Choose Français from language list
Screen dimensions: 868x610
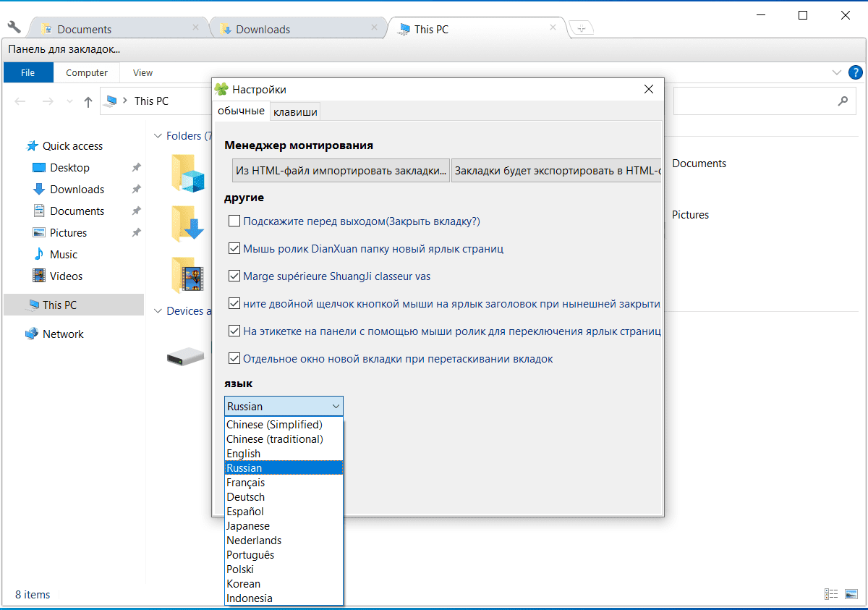click(284, 483)
